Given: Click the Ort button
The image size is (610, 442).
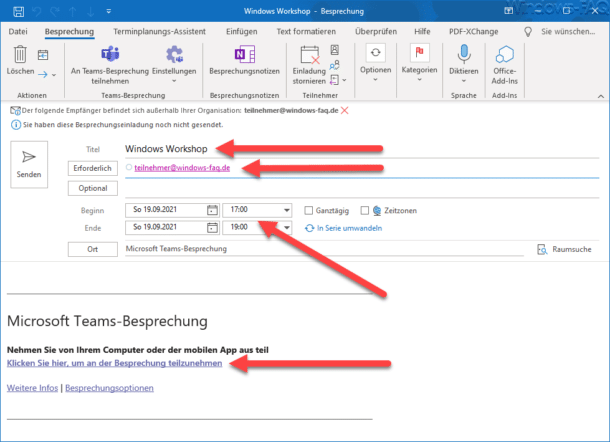Looking at the screenshot, I should coord(93,249).
